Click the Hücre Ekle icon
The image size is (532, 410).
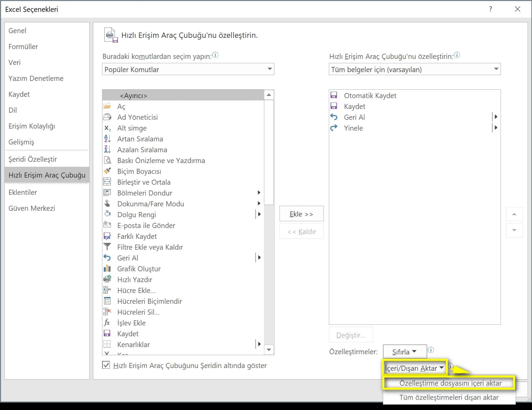point(107,290)
